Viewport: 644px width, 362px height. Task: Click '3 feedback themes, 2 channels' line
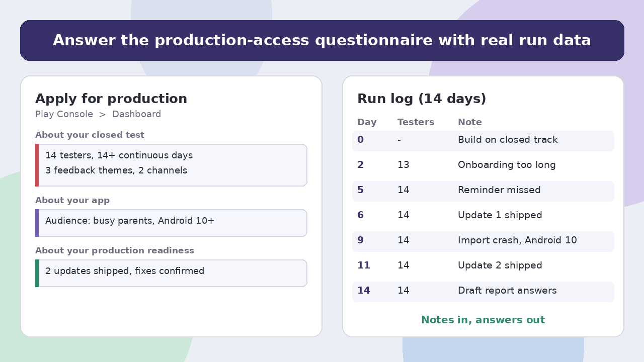click(116, 170)
